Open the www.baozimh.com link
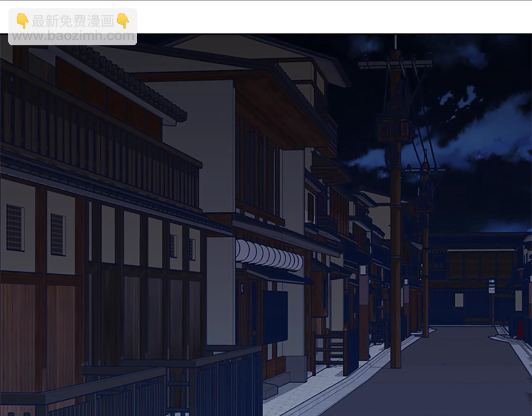 72,36
